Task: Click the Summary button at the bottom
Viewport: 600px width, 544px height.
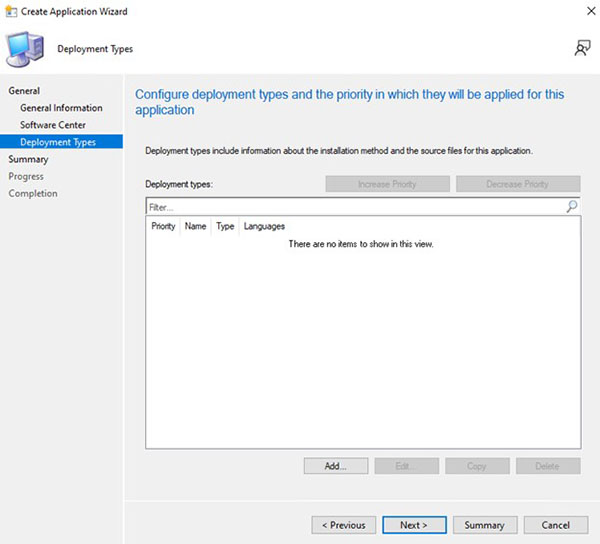Action: tap(484, 525)
